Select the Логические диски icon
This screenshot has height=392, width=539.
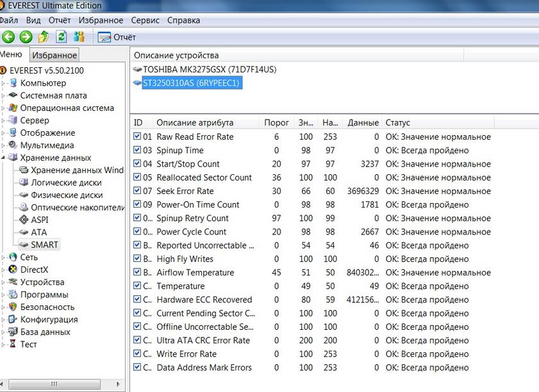tap(24, 182)
